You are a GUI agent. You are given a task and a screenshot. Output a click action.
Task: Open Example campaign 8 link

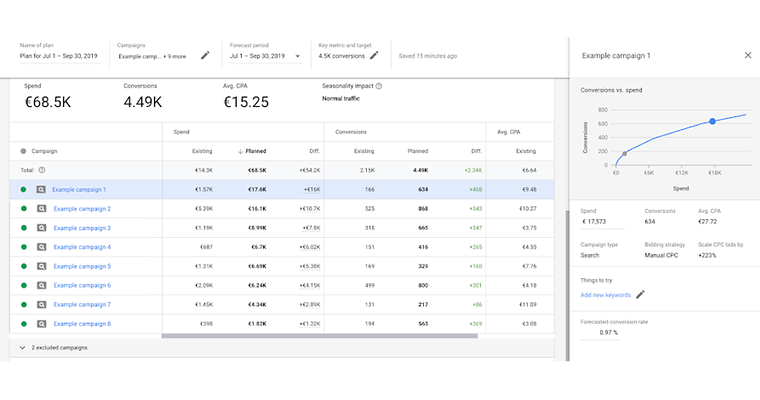pyautogui.click(x=82, y=324)
